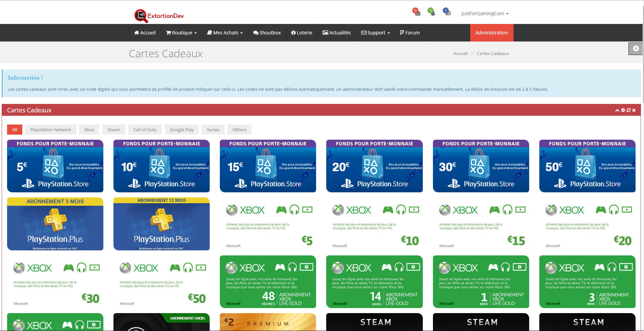This screenshot has height=331, width=644.
Task: Open the JustForGamingCom user dropdown
Action: 485,13
